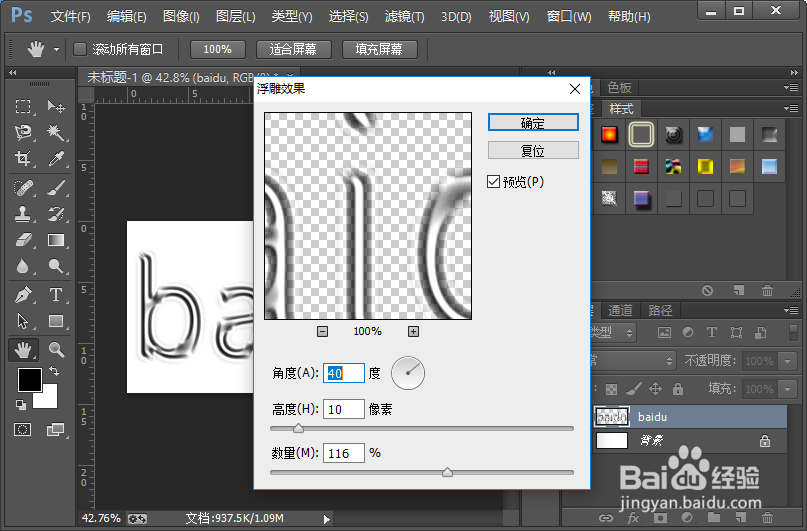Screen dimensions: 807x531
Task: Select the Dodge tool
Action: pyautogui.click(x=56, y=266)
